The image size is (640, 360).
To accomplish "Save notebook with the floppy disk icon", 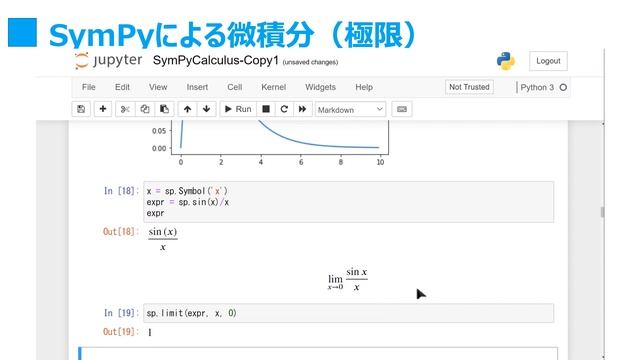I will pos(81,109).
